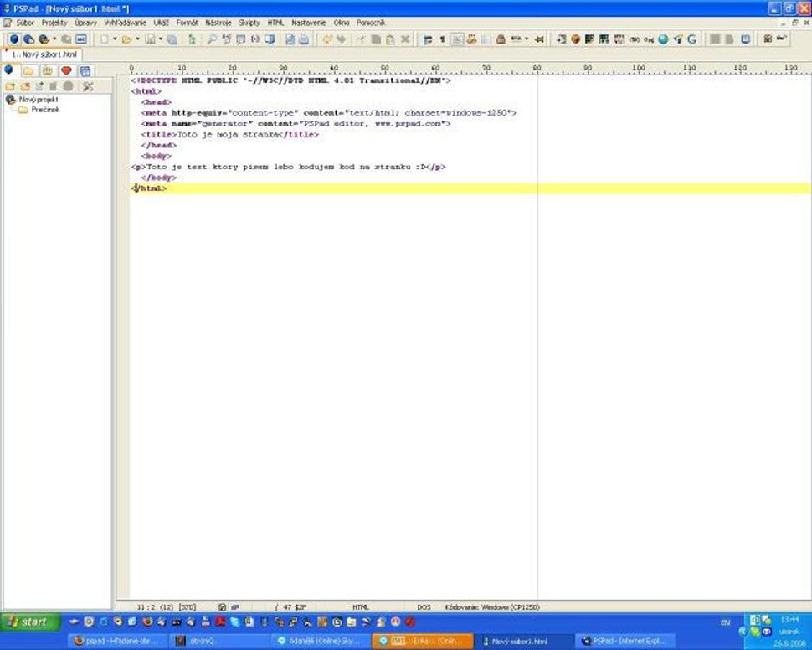
Task: Click the Undo arrow icon
Action: 326,39
